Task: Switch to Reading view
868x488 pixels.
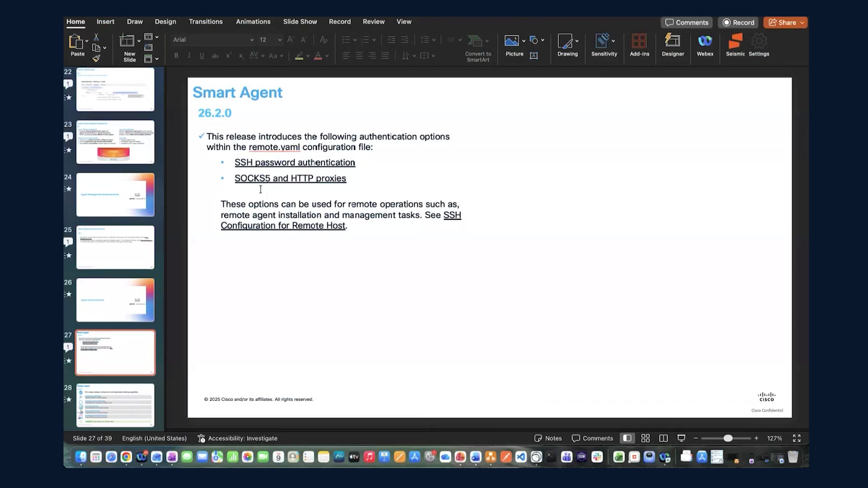Action: [663, 438]
